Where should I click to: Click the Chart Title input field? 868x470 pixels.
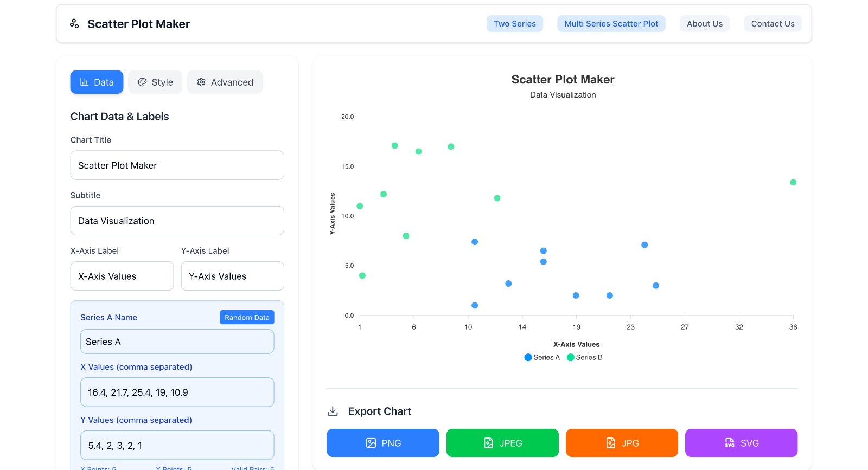coord(177,165)
